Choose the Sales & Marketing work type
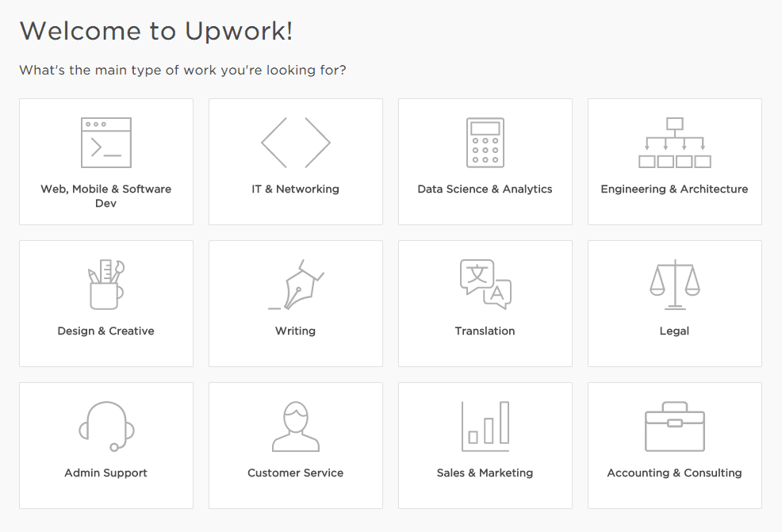Viewport: 782px width, 532px height. 485,445
